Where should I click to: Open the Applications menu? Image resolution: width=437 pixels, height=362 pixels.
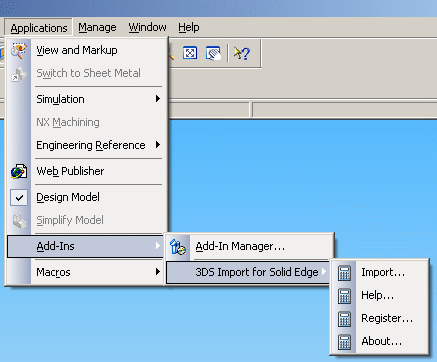point(39,28)
